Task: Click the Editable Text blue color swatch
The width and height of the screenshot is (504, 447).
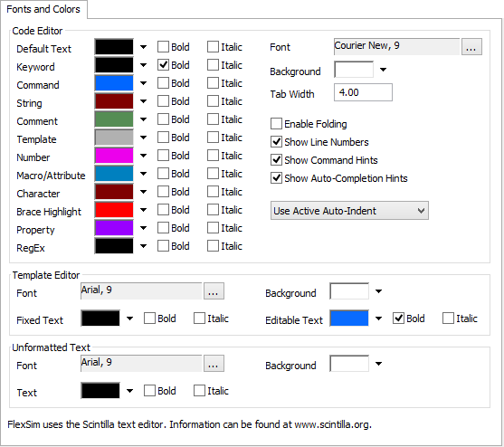Action: tap(349, 319)
